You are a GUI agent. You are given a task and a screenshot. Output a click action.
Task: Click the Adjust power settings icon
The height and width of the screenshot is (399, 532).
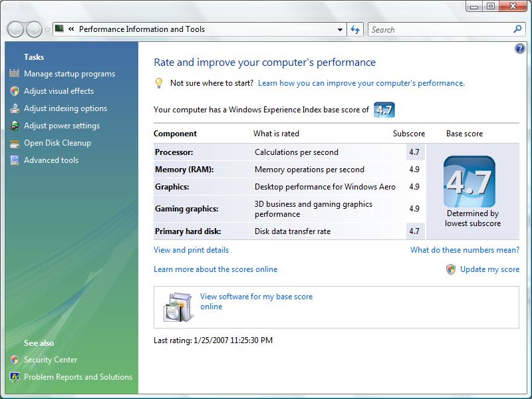point(14,126)
